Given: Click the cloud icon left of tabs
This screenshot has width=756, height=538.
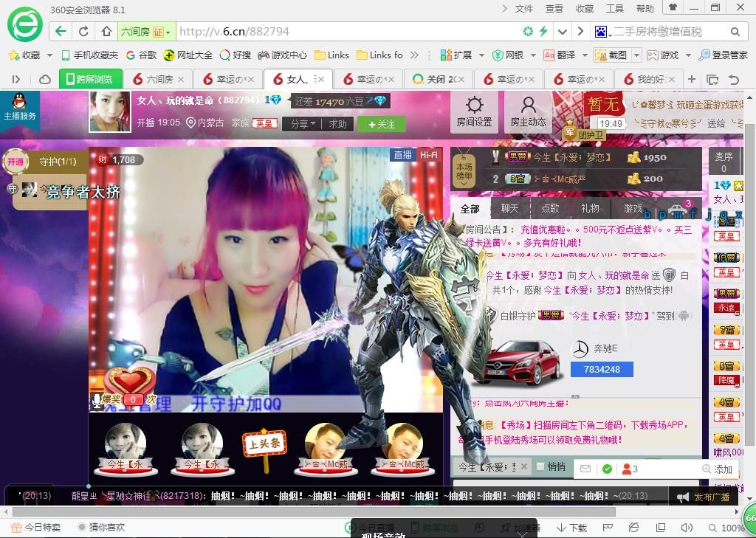Looking at the screenshot, I should click(44, 80).
